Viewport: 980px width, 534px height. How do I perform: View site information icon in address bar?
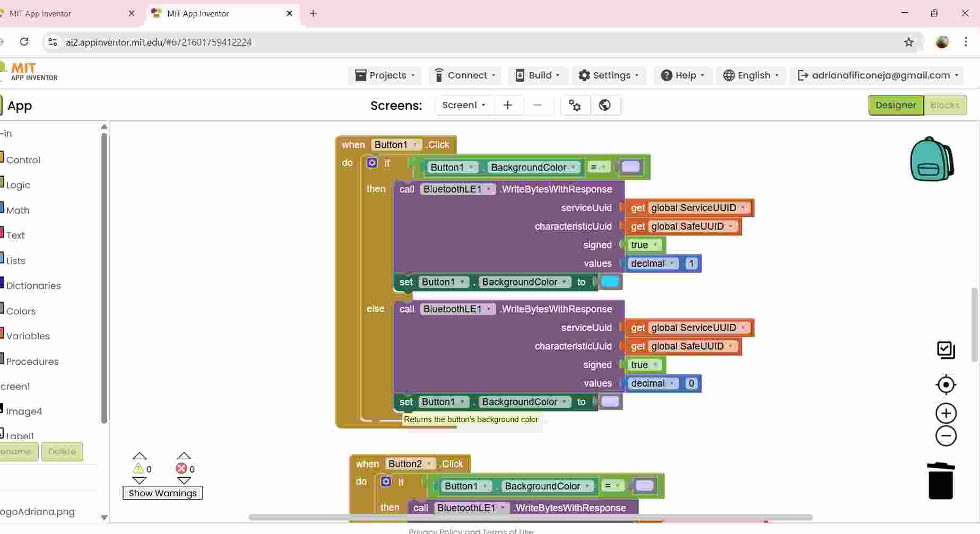tap(52, 42)
